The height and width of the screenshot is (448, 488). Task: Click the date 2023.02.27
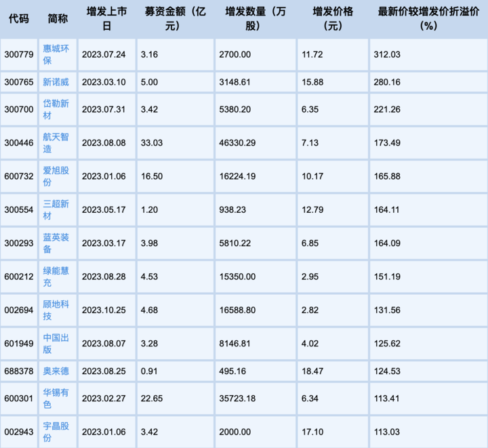104,399
